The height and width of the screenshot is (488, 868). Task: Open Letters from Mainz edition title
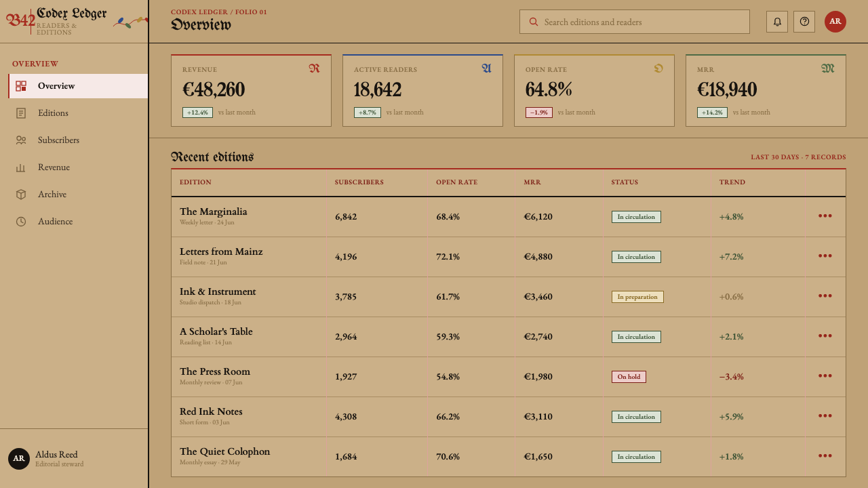(x=221, y=251)
